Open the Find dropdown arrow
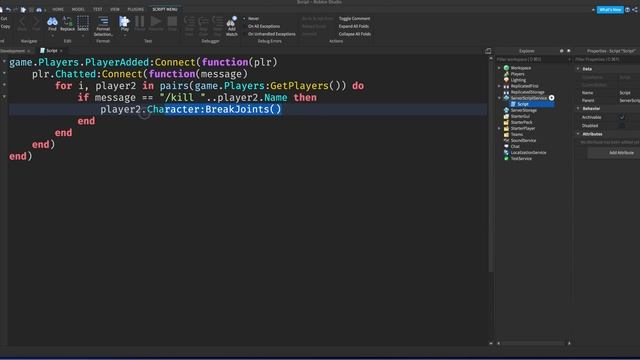Screen dimensions: 640x360 coord(52,36)
